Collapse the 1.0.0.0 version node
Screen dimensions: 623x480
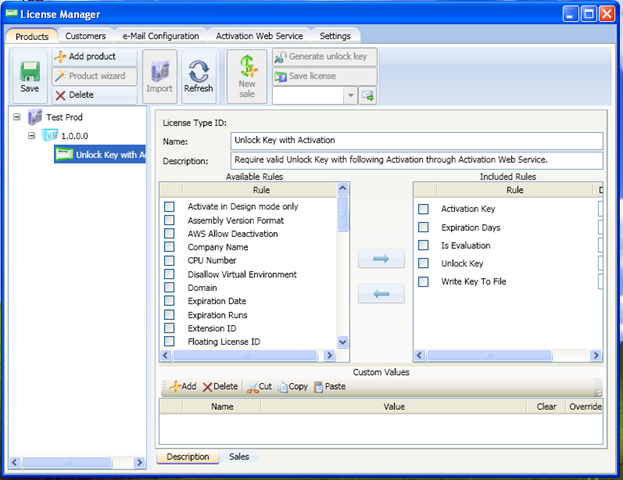point(32,136)
